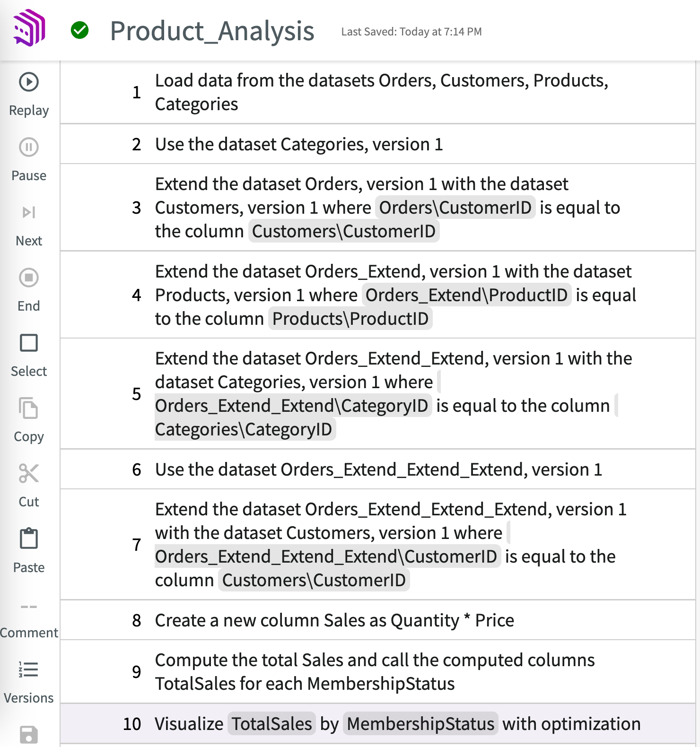Click the TotalSales column chip
Viewport: 700px width, 747px height.
[x=271, y=724]
